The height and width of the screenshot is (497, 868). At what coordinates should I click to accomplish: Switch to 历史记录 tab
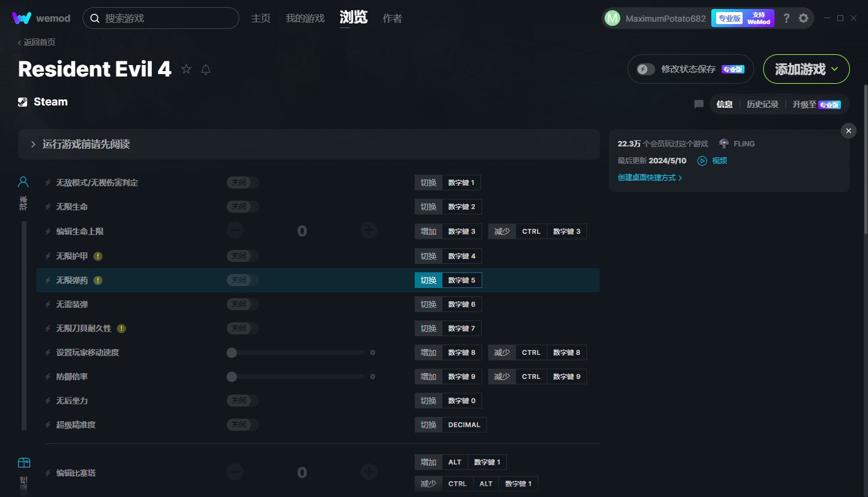click(763, 104)
